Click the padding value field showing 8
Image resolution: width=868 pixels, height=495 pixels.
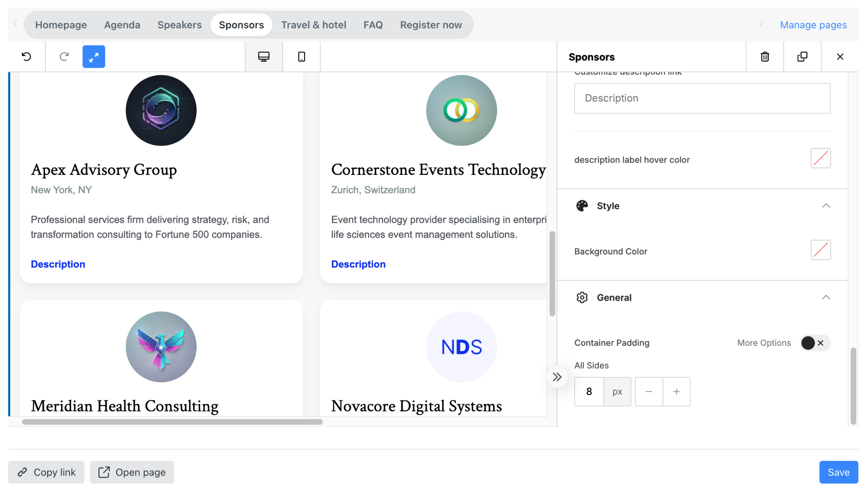[589, 392]
